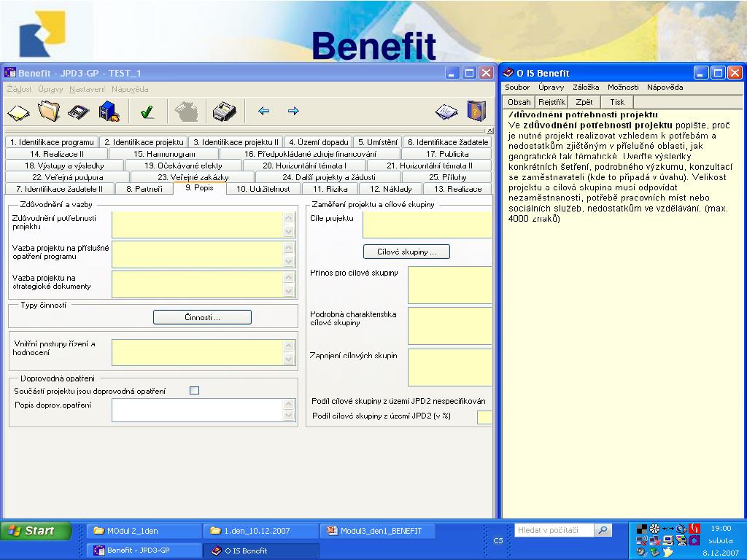Go back with the left blue arrow
This screenshot has height=560, width=747.
click(x=263, y=111)
